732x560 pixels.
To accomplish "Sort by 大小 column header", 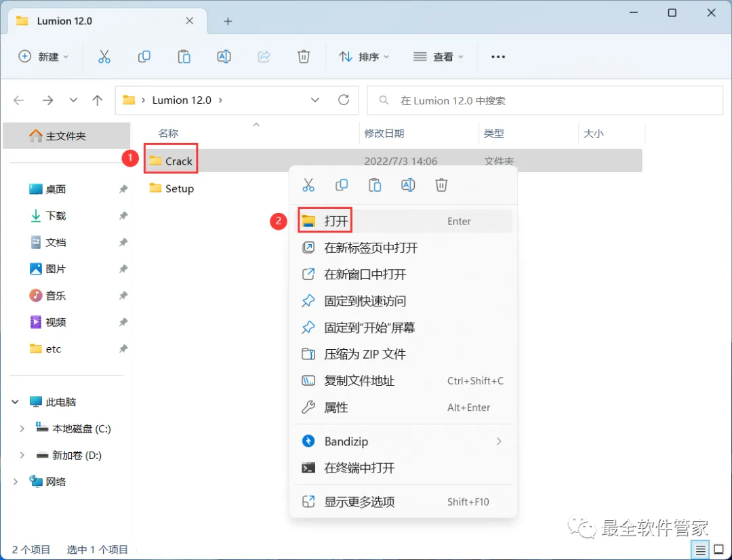I will [593, 134].
